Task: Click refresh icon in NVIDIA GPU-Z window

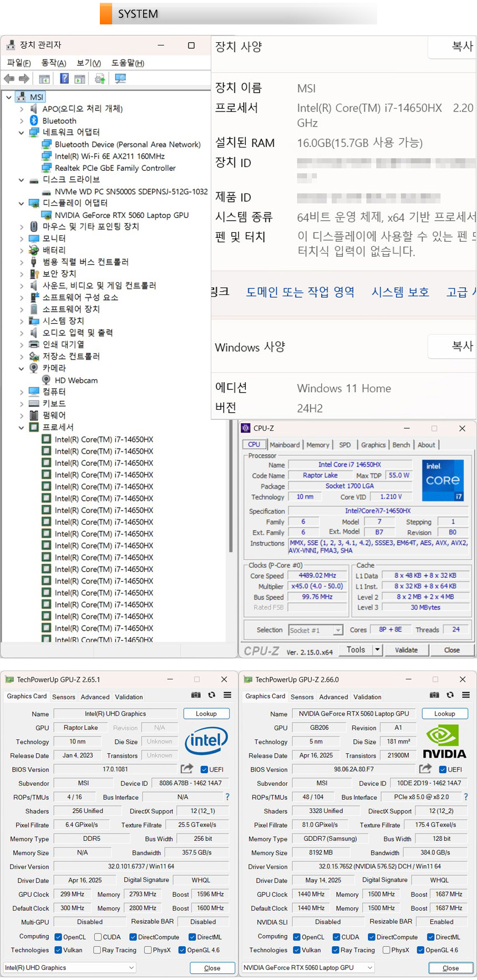Action: pos(450,695)
